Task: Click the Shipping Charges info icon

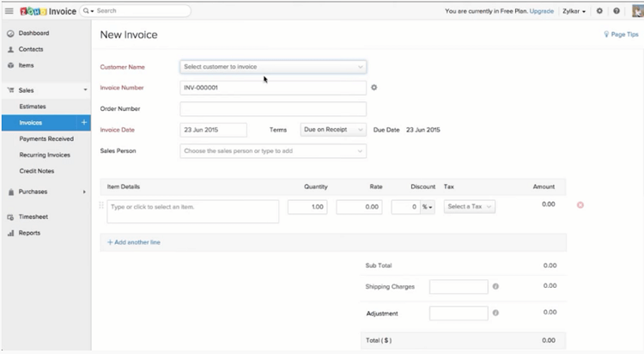Action: click(x=495, y=287)
